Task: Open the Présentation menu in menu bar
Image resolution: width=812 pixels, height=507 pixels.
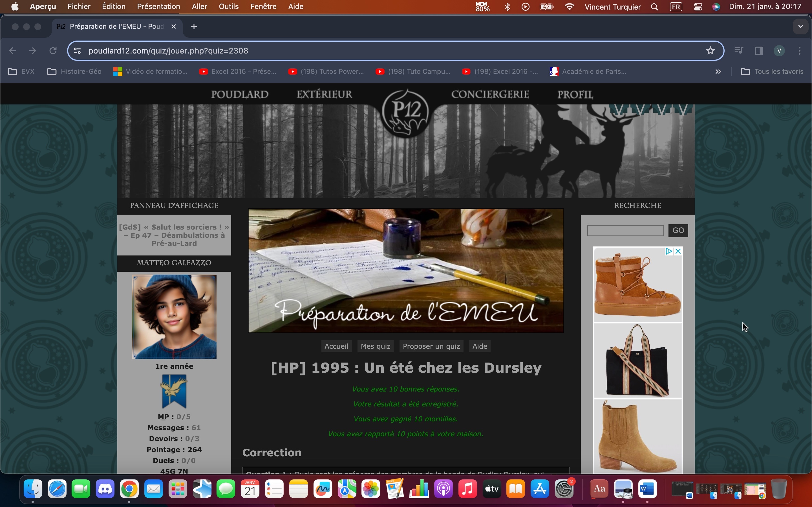Action: (x=158, y=7)
